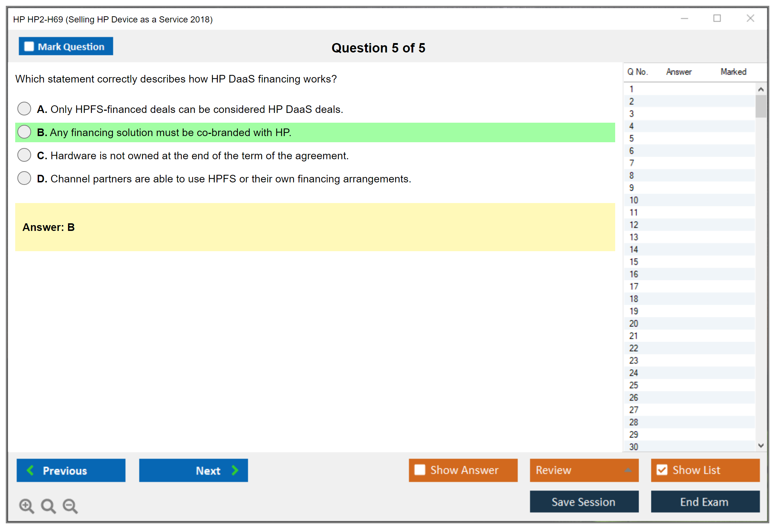The width and height of the screenshot is (778, 532).
Task: Maximize the exam window
Action: [x=717, y=18]
